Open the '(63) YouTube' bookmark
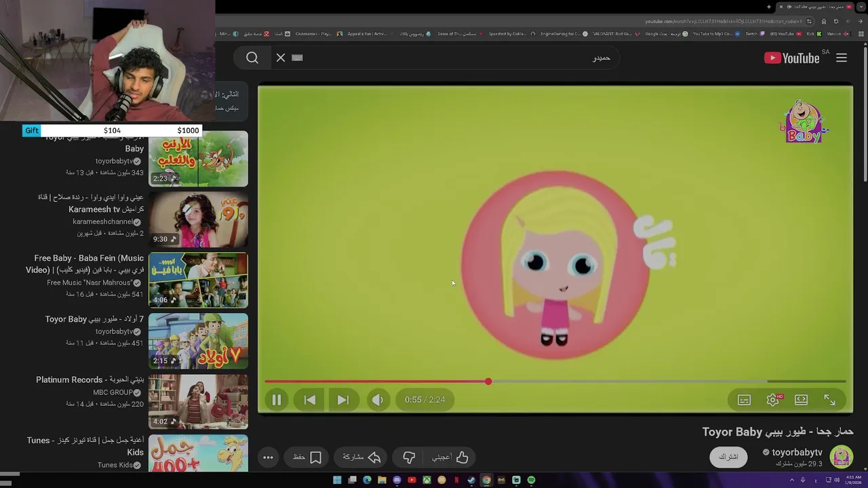Image resolution: width=868 pixels, height=488 pixels. [785, 34]
